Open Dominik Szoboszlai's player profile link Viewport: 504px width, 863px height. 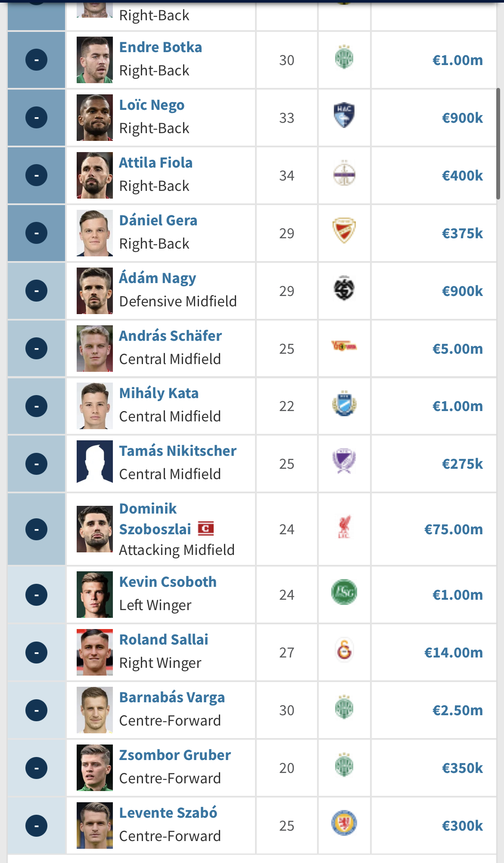(155, 519)
